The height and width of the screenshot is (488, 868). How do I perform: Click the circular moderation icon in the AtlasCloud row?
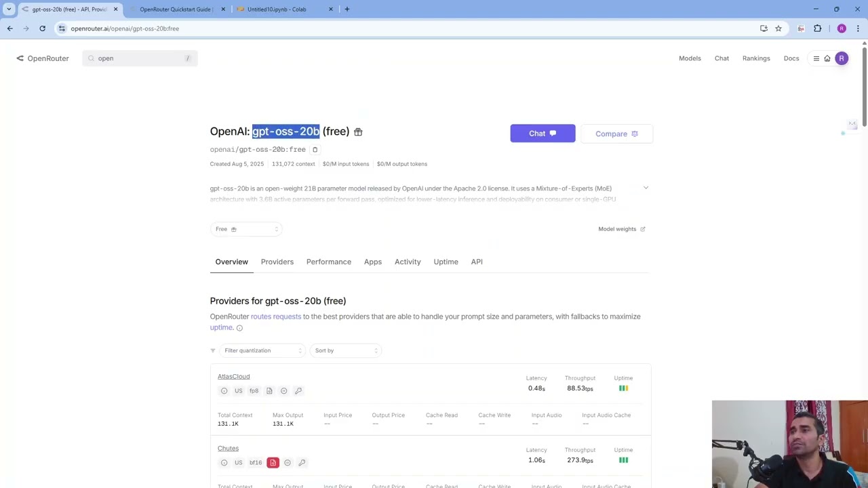[x=283, y=391]
